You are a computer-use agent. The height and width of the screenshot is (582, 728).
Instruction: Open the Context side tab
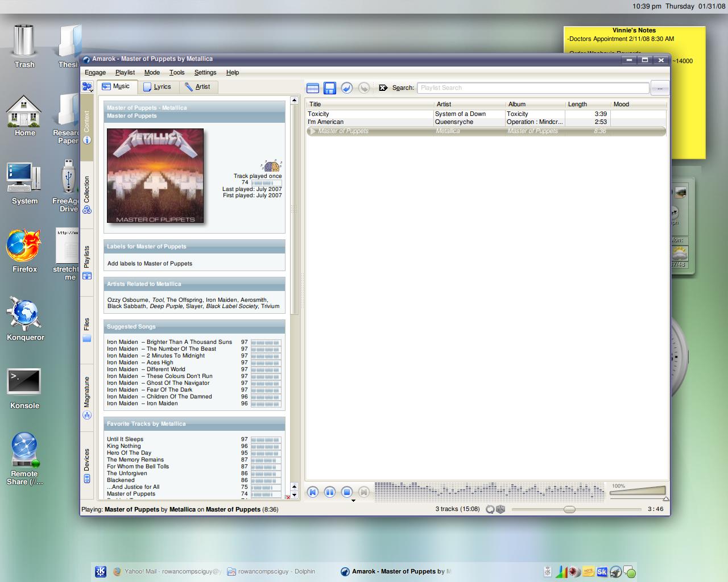click(x=87, y=127)
